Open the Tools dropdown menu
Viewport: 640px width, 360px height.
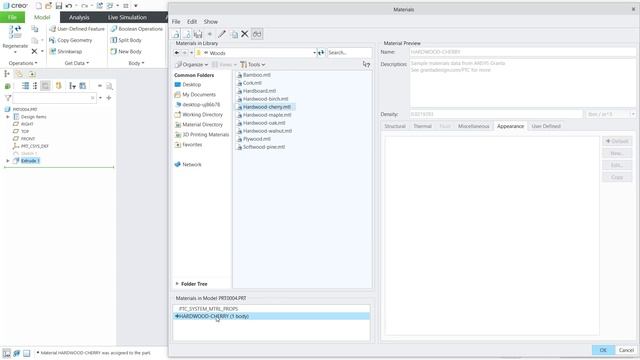pos(253,64)
